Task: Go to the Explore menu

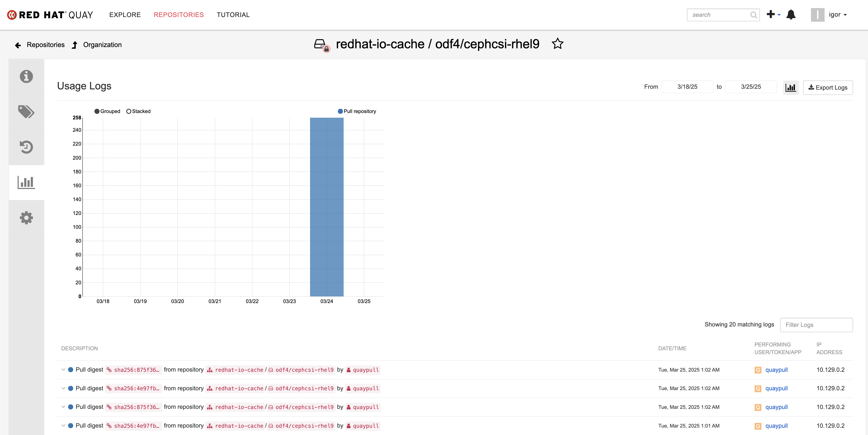Action: (125, 15)
